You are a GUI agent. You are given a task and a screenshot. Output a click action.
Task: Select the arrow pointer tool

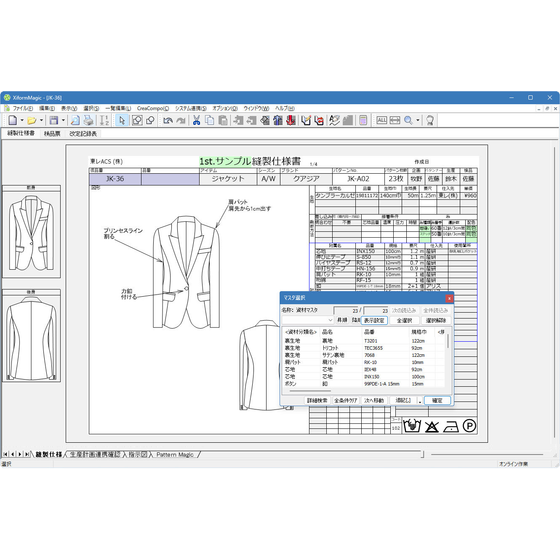coord(122,120)
